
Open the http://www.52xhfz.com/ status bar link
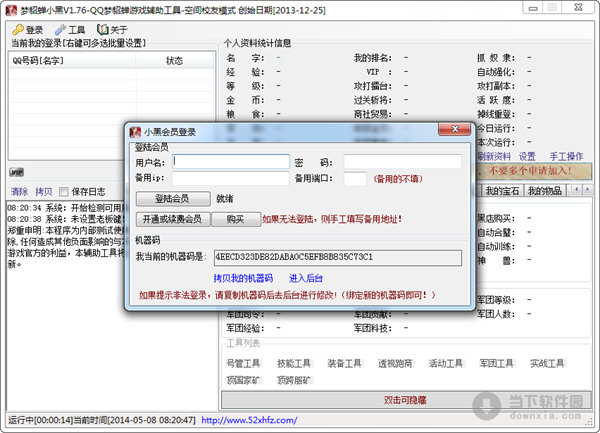(249, 420)
